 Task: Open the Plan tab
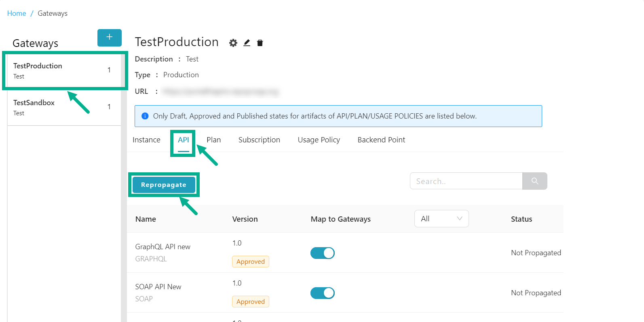pyautogui.click(x=213, y=140)
